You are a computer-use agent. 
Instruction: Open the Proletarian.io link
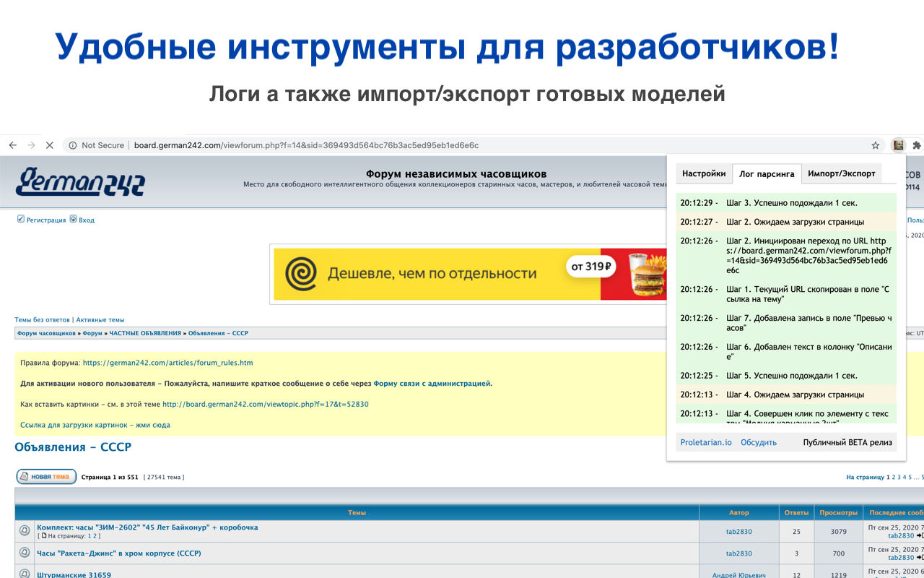(706, 442)
